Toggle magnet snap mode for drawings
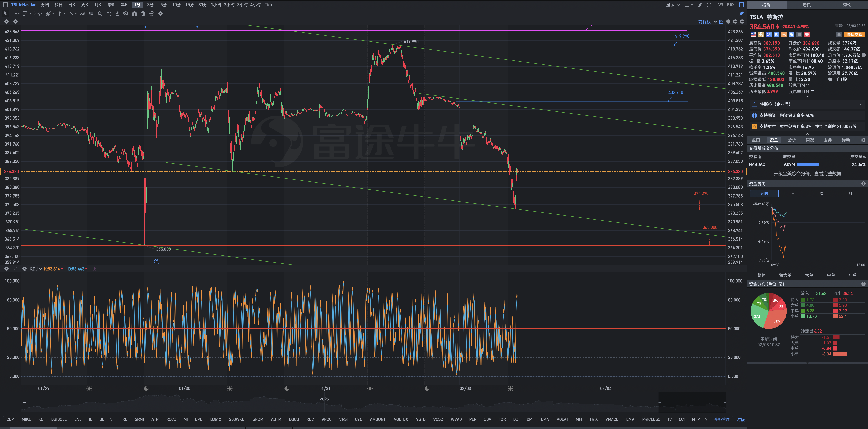868x429 pixels. click(x=135, y=13)
